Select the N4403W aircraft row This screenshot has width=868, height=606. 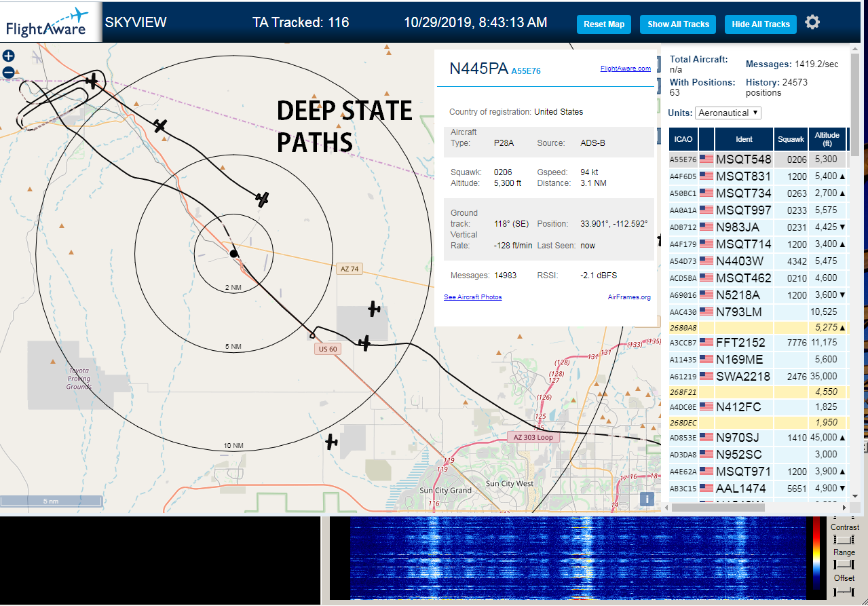[758, 261]
